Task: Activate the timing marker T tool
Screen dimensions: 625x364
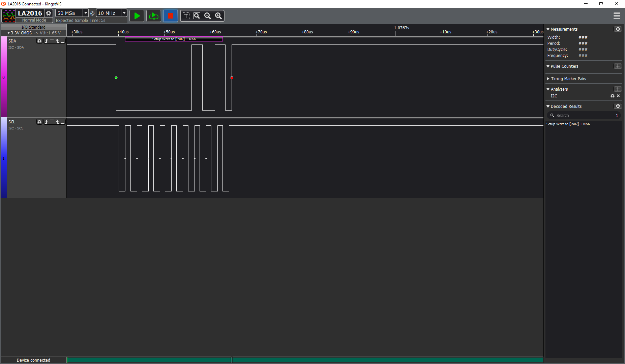Action: [186, 16]
